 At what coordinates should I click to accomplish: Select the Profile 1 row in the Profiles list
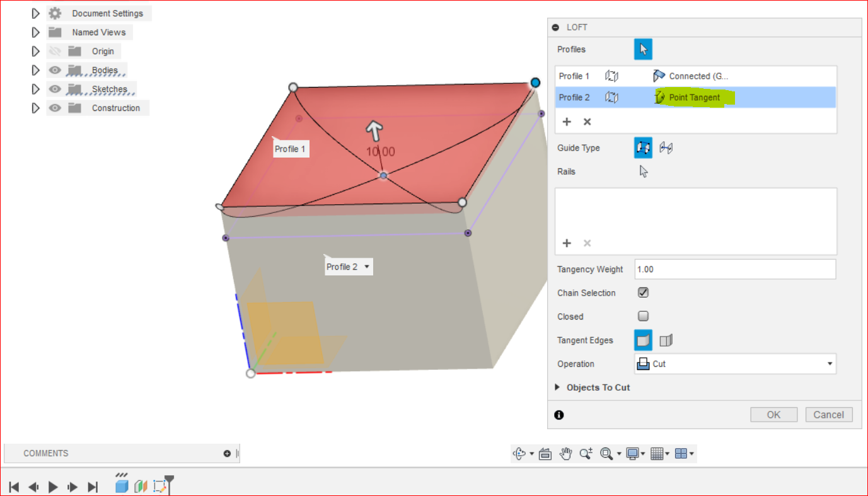tap(695, 76)
